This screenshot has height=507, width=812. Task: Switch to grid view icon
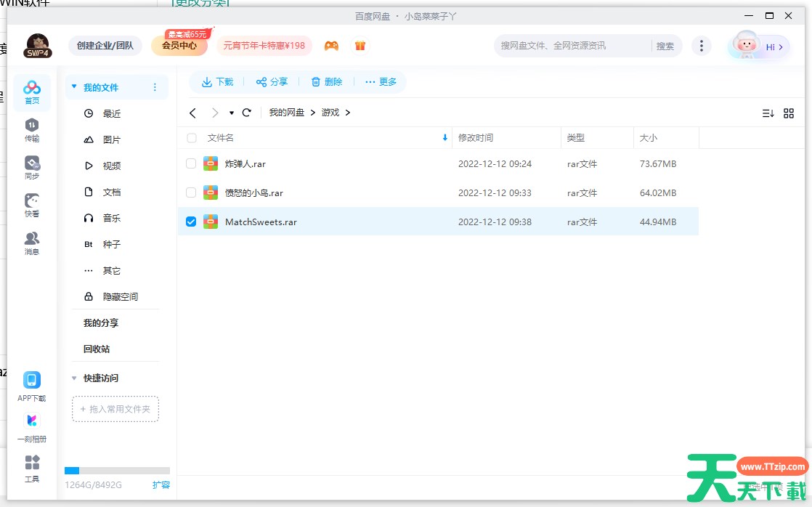click(x=789, y=113)
